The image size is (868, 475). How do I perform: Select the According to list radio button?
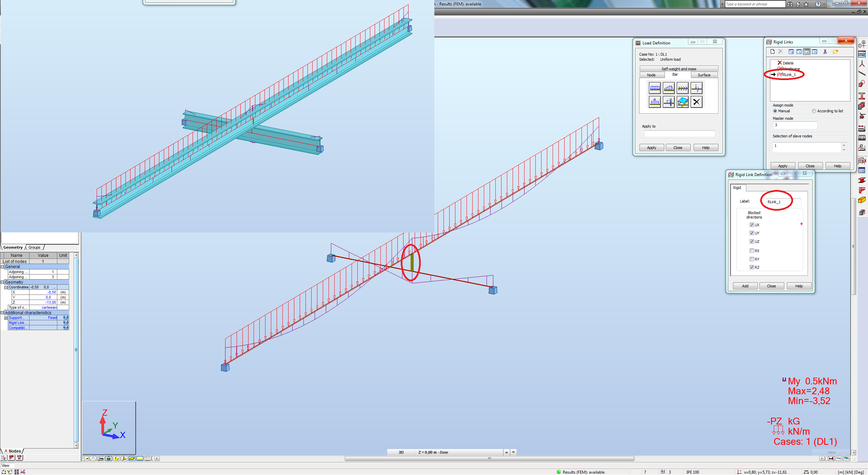[814, 111]
